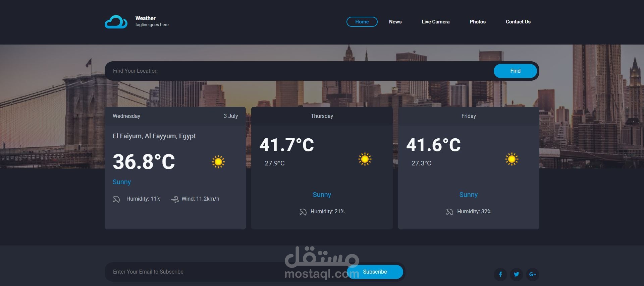Go to the Home nav item
This screenshot has width=644, height=286.
click(x=362, y=22)
